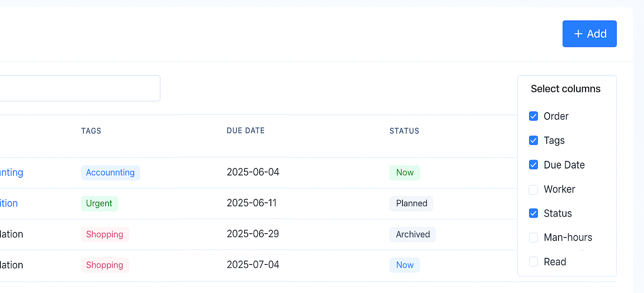Enable the Man-hours column checkbox
Viewport: 644px width, 293px height.
[x=533, y=237]
